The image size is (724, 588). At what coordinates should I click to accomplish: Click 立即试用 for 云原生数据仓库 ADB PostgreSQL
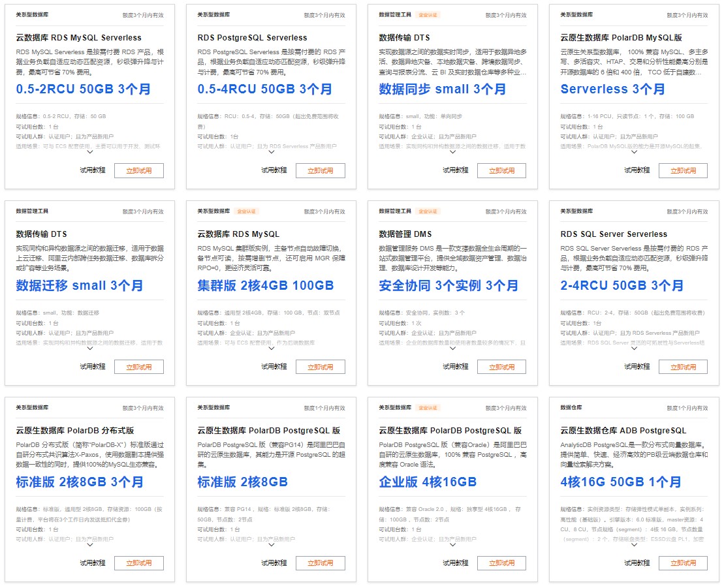[x=684, y=563]
